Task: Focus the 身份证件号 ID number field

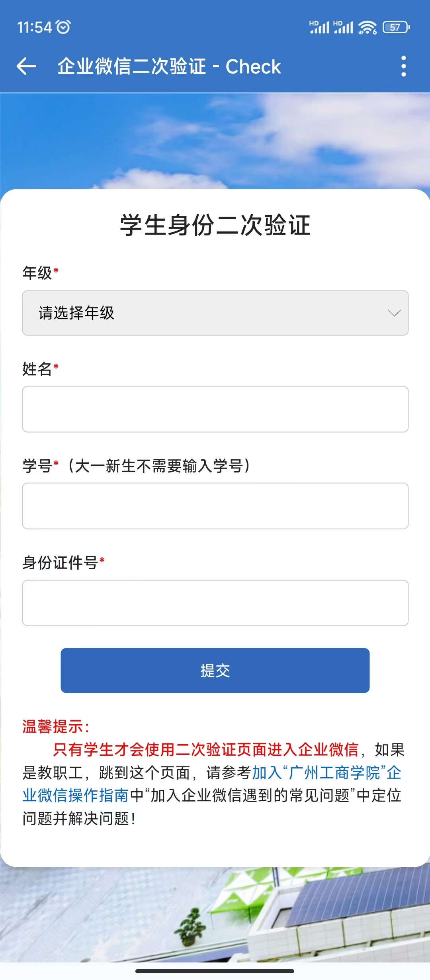Action: tap(215, 603)
